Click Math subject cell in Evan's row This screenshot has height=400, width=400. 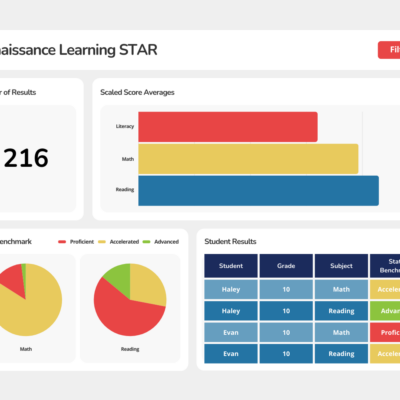(x=341, y=332)
